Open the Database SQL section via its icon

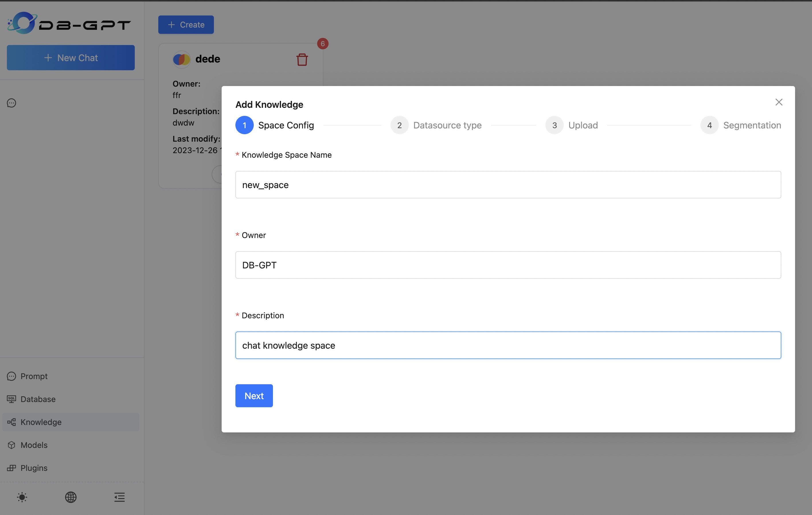coord(12,399)
